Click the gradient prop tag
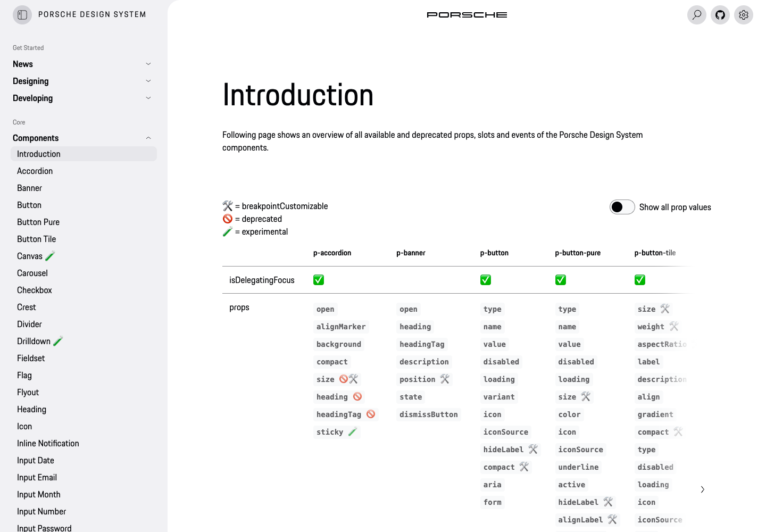This screenshot has width=766, height=532. pos(655,414)
